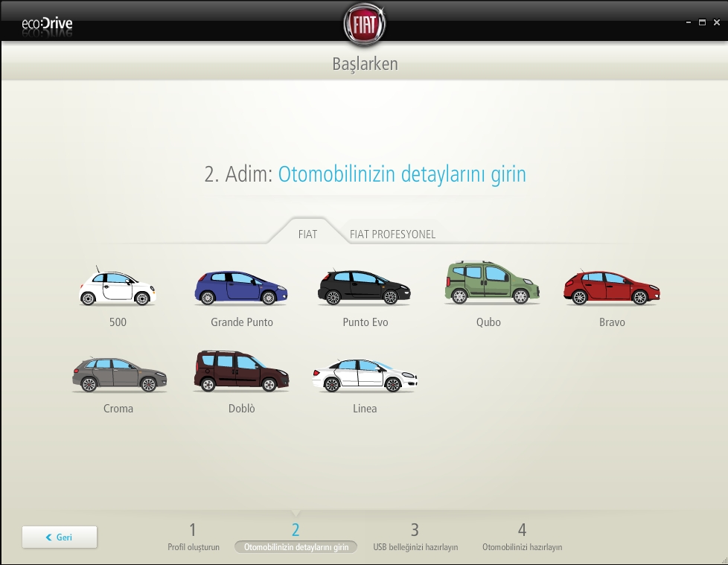Click the Grande Punto model label
Image resolution: width=728 pixels, height=565 pixels.
(241, 322)
